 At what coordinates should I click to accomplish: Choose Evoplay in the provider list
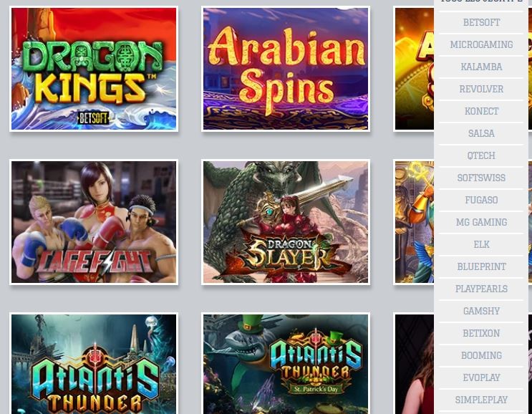tap(481, 377)
